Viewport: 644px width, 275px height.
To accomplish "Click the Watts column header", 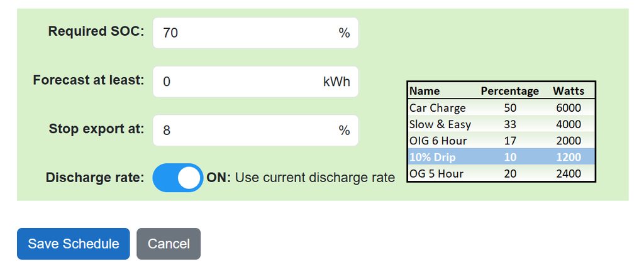I will tap(569, 91).
